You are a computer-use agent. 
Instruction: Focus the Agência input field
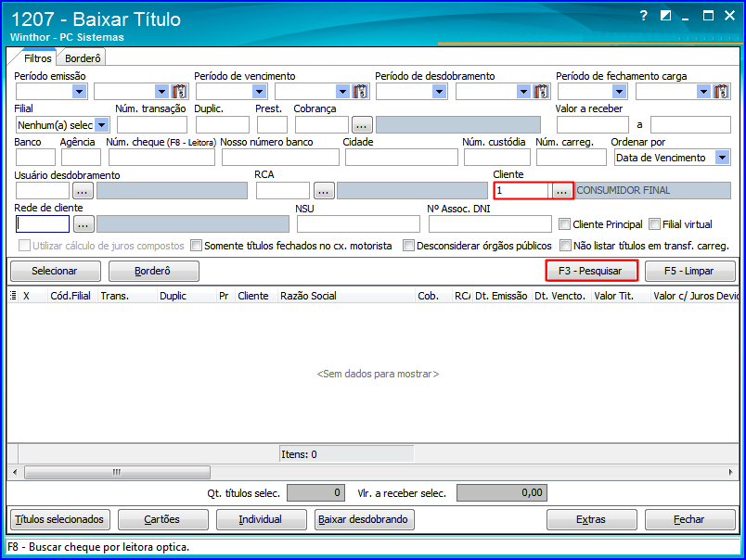(x=81, y=158)
